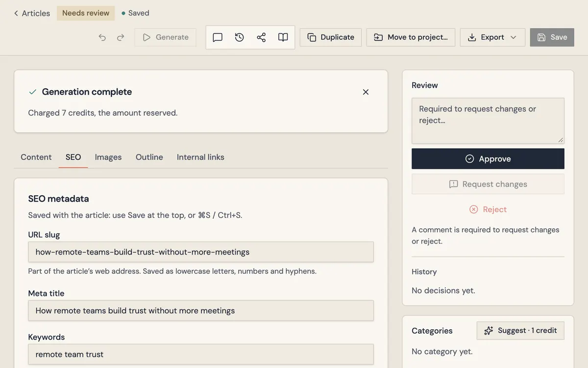Image resolution: width=588 pixels, height=368 pixels.
Task: Dismiss the Generation complete notice
Action: tap(366, 92)
